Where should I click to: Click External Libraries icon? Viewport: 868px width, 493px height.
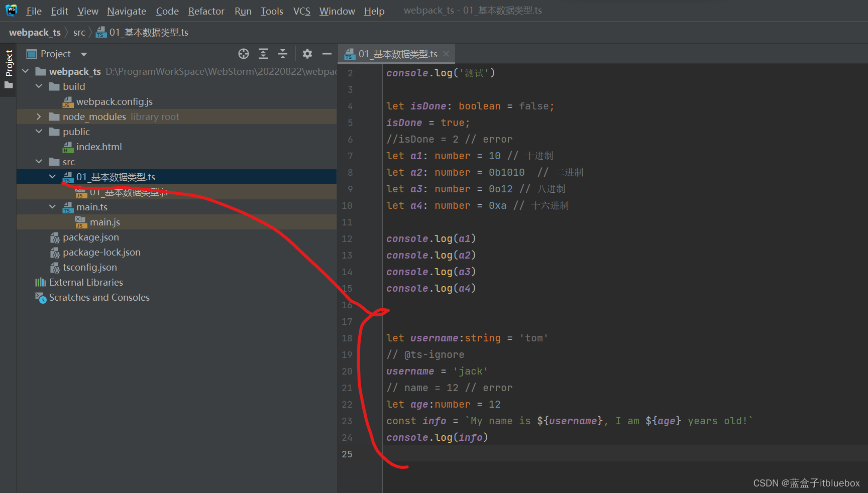tap(41, 282)
